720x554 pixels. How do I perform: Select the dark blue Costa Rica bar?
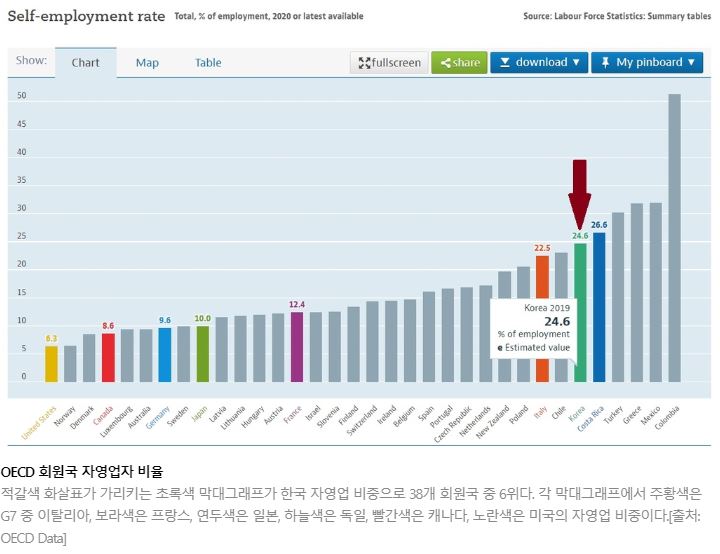[x=599, y=307]
